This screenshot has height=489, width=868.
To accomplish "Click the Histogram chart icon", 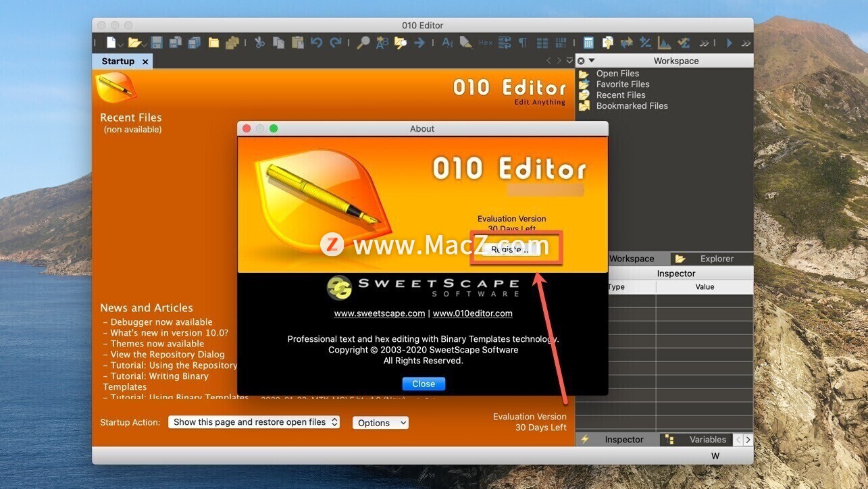I will pos(665,43).
